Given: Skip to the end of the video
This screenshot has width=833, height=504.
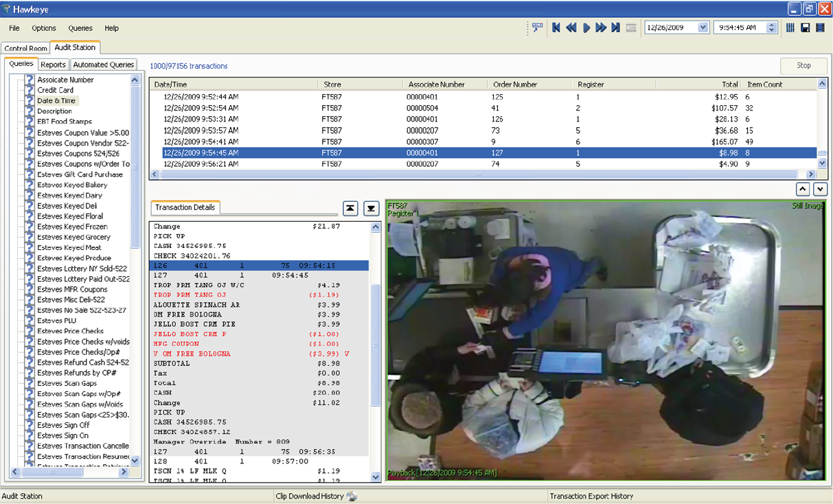Looking at the screenshot, I should tap(616, 27).
